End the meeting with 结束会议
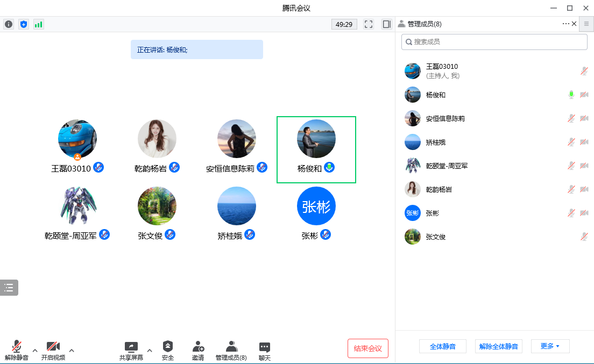594x364 pixels. coord(368,348)
